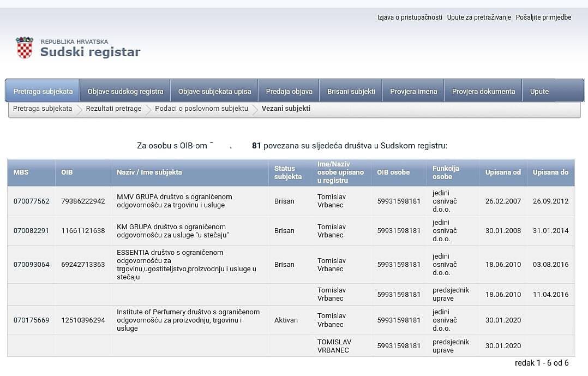Click Pretraga subjekata in the breadcrumb
Image resolution: width=588 pixels, height=376 pixels.
point(43,109)
